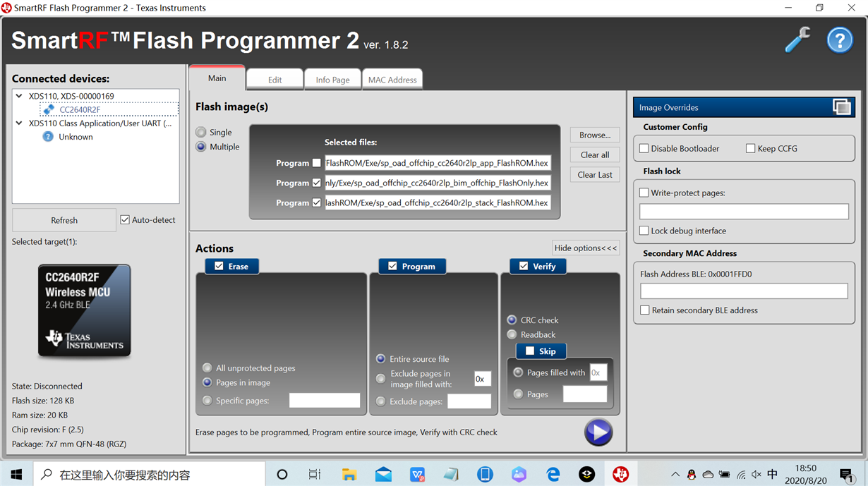Open the black round app icon on taskbar
This screenshot has height=486, width=868.
coord(586,475)
